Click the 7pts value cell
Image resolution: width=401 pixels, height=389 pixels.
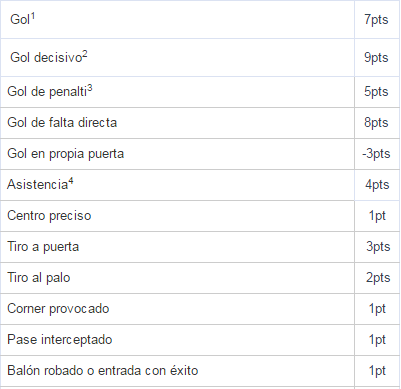pos(376,19)
